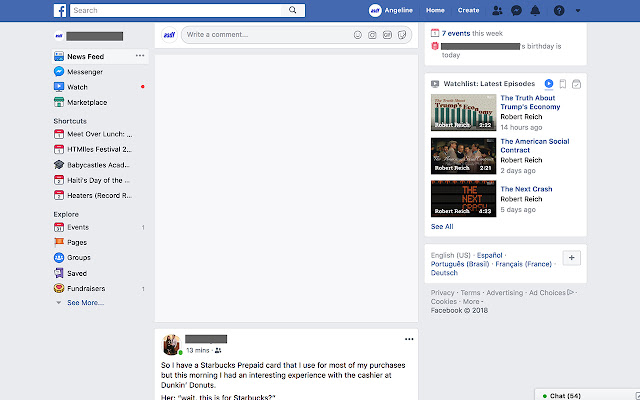Open the friend requests icon
The width and height of the screenshot is (640, 400).
(x=497, y=10)
